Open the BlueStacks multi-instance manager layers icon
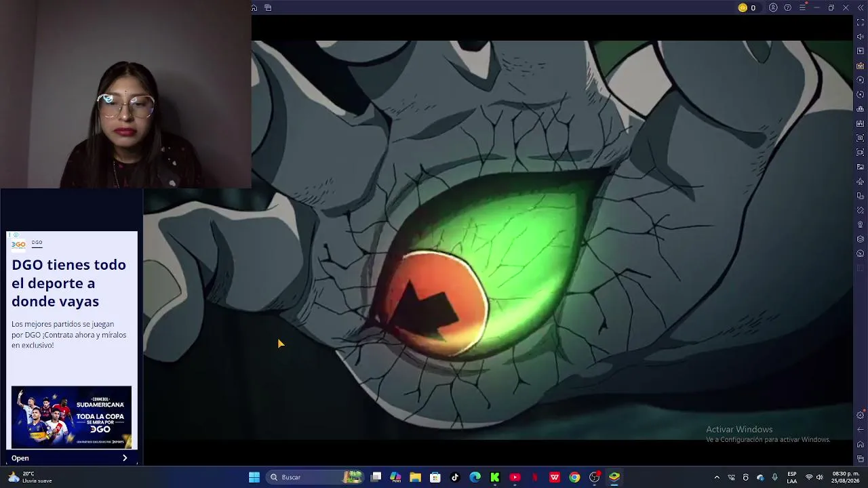The width and height of the screenshot is (868, 488). [x=861, y=239]
